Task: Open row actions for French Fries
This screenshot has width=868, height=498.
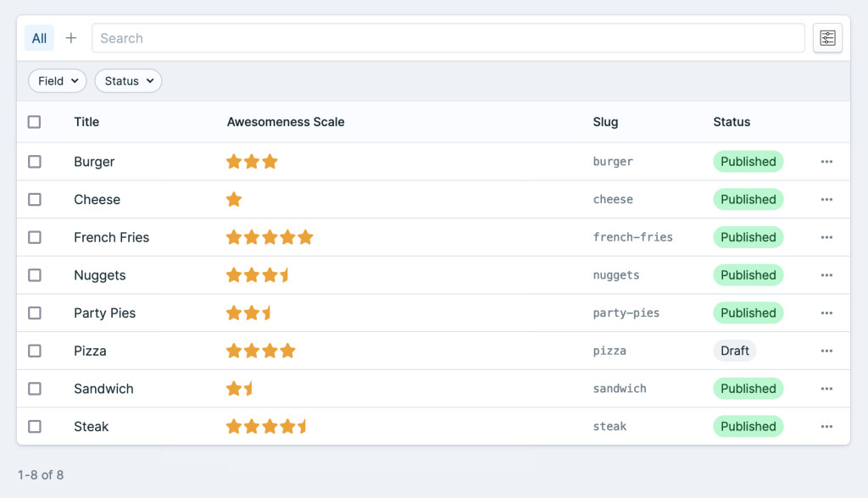Action: [x=826, y=238]
